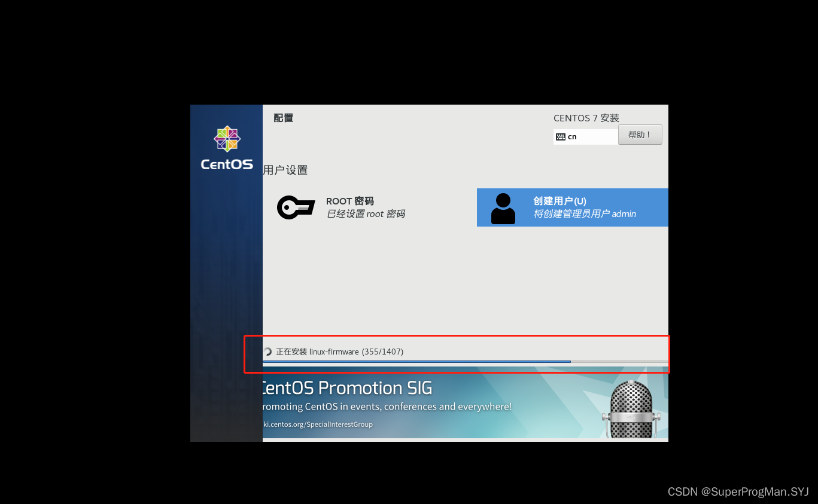The height and width of the screenshot is (504, 818).
Task: Click the user silhouette icon
Action: 503,209
